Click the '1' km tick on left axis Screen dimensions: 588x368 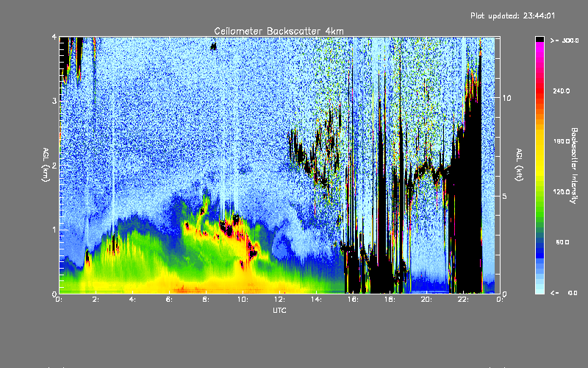(54, 230)
